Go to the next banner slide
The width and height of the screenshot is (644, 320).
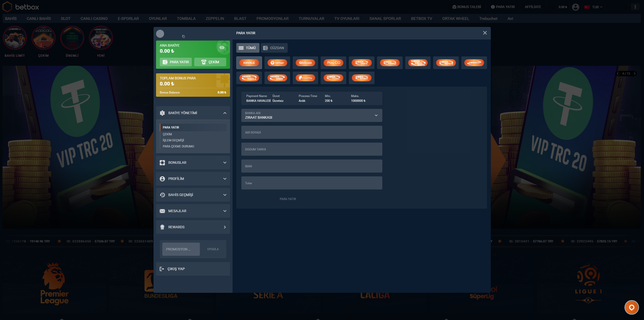[x=635, y=74]
